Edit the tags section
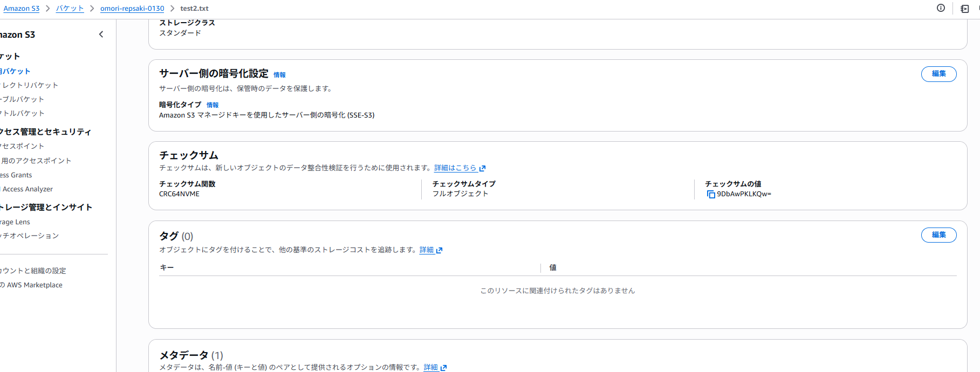The image size is (980, 372). pos(938,235)
